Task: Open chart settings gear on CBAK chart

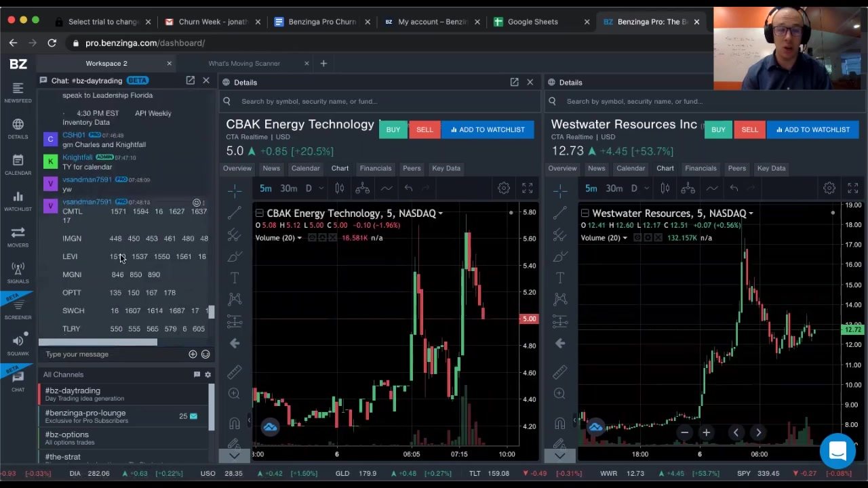Action: pos(504,188)
